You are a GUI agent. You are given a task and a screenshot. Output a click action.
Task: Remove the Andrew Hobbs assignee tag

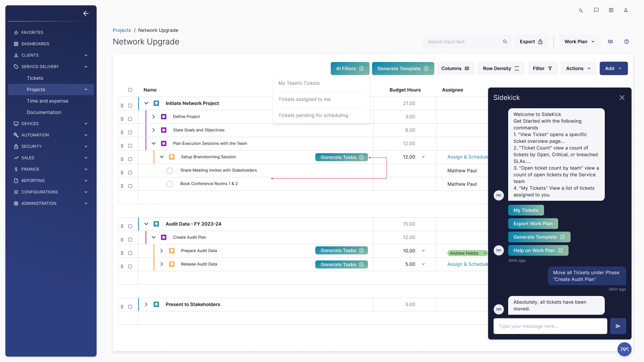click(485, 253)
